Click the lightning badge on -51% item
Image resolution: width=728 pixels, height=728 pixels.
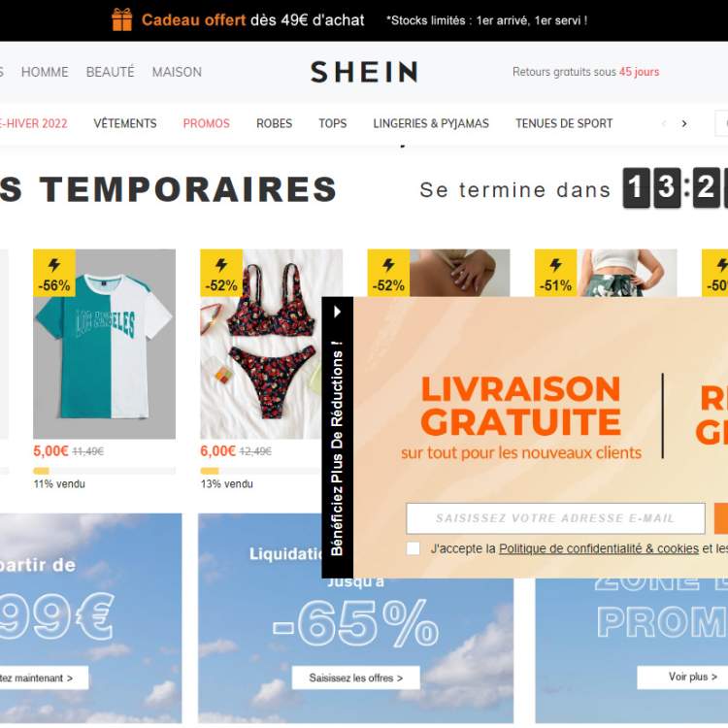pyautogui.click(x=556, y=273)
